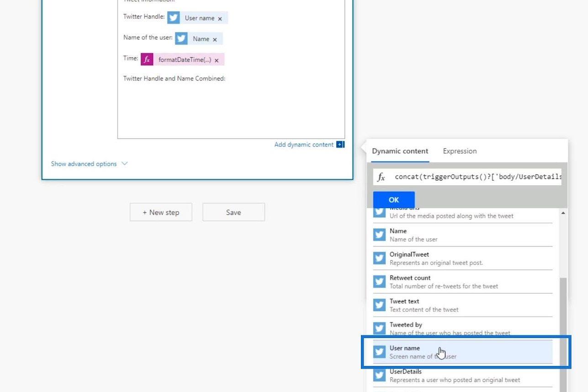The height and width of the screenshot is (392, 588).
Task: Click 'Represents an original tweet post.' description
Action: (436, 263)
